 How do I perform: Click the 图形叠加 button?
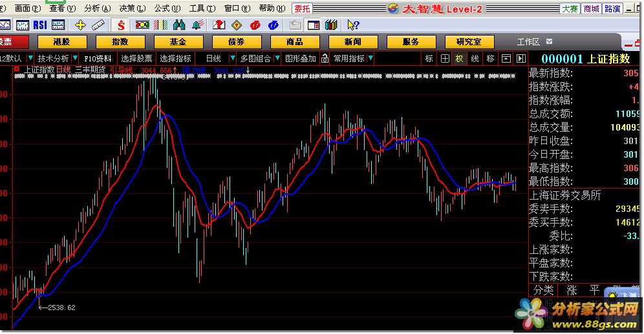point(301,59)
